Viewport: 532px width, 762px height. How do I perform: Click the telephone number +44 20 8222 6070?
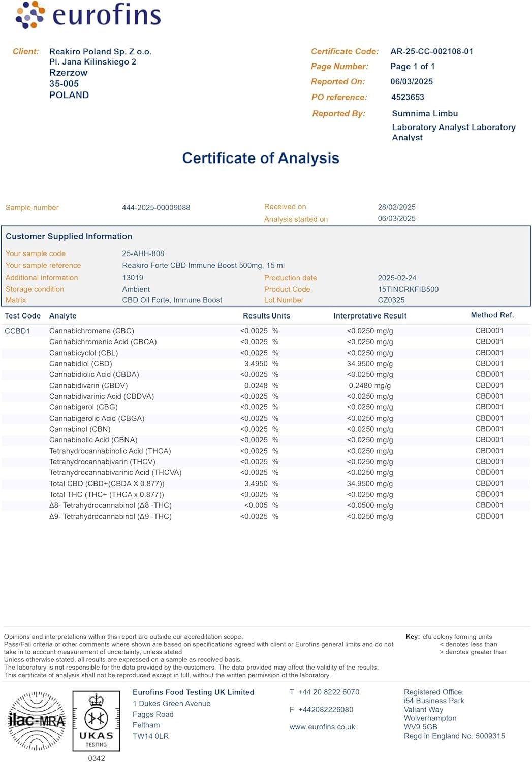[x=328, y=692]
